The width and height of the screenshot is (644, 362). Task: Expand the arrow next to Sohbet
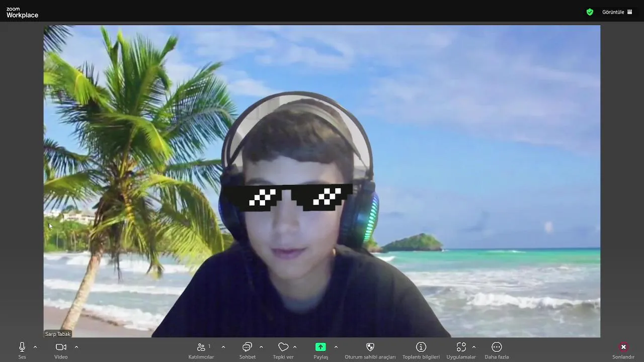point(261,347)
